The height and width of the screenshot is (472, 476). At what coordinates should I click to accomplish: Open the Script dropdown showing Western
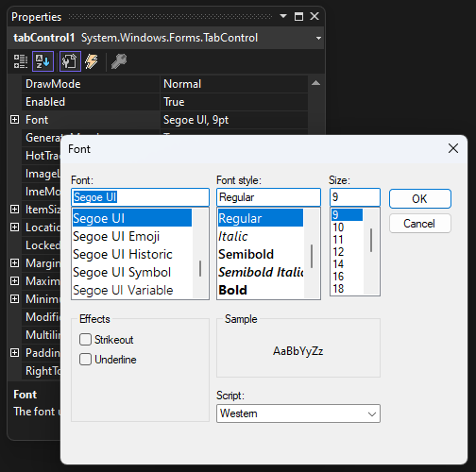click(x=298, y=413)
